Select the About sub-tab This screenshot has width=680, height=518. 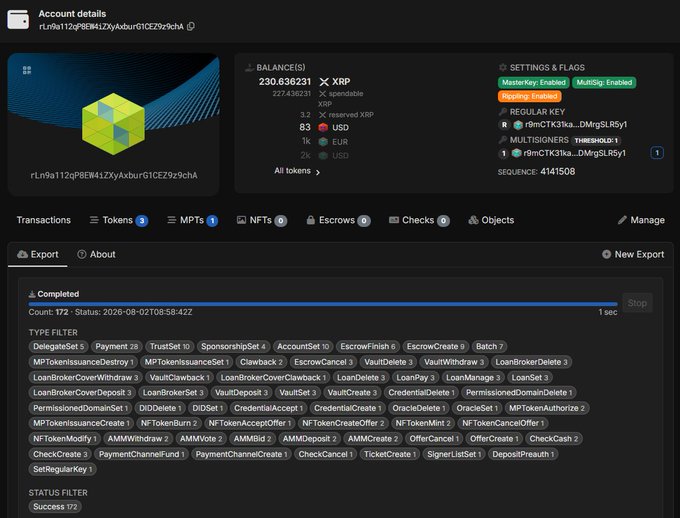(x=96, y=254)
